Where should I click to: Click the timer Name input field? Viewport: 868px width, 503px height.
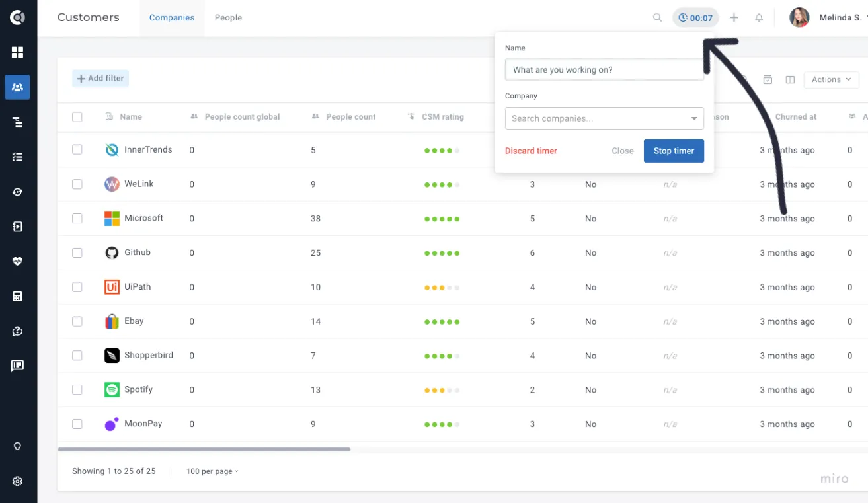pos(604,70)
